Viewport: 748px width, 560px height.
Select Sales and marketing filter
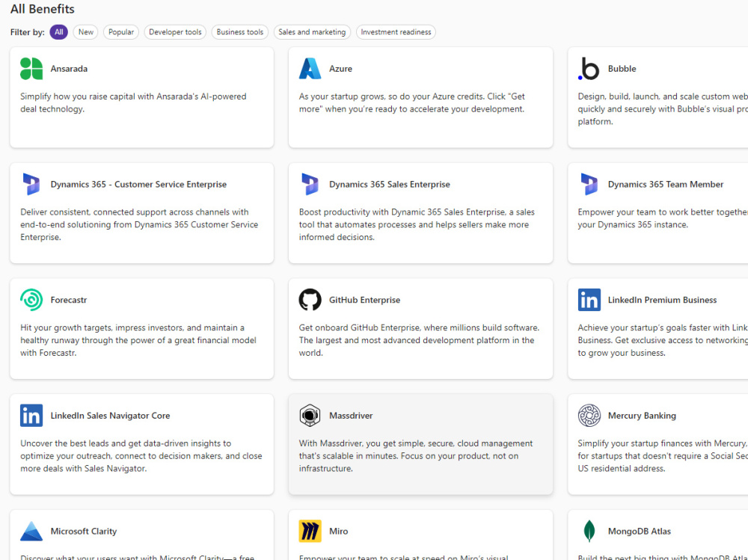pyautogui.click(x=312, y=32)
